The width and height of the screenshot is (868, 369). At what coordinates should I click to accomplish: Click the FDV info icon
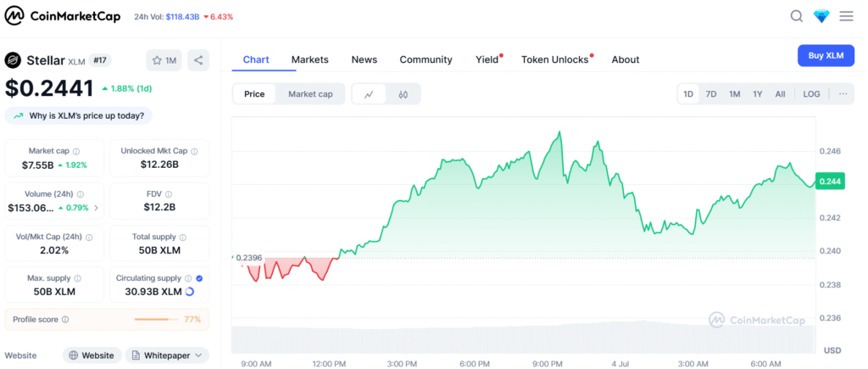click(x=169, y=194)
